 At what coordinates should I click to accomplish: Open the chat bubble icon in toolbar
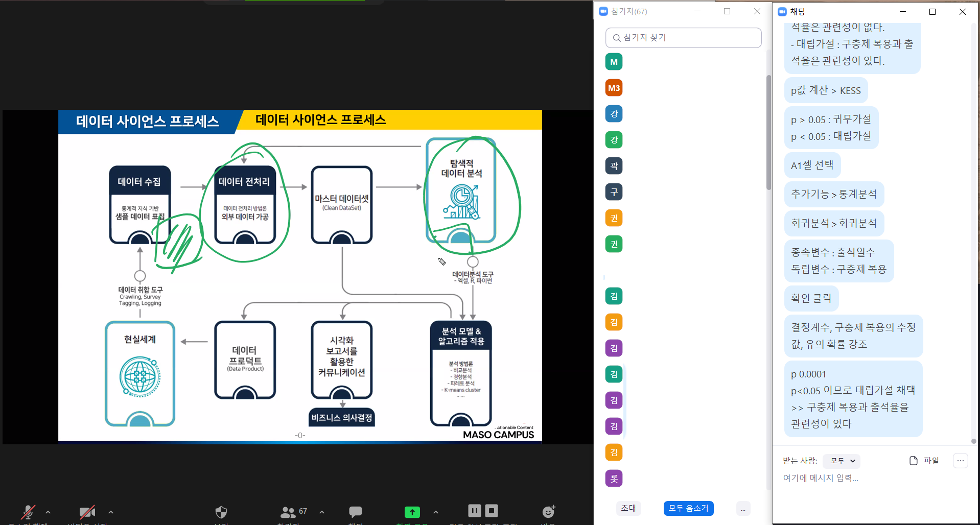[x=355, y=511]
